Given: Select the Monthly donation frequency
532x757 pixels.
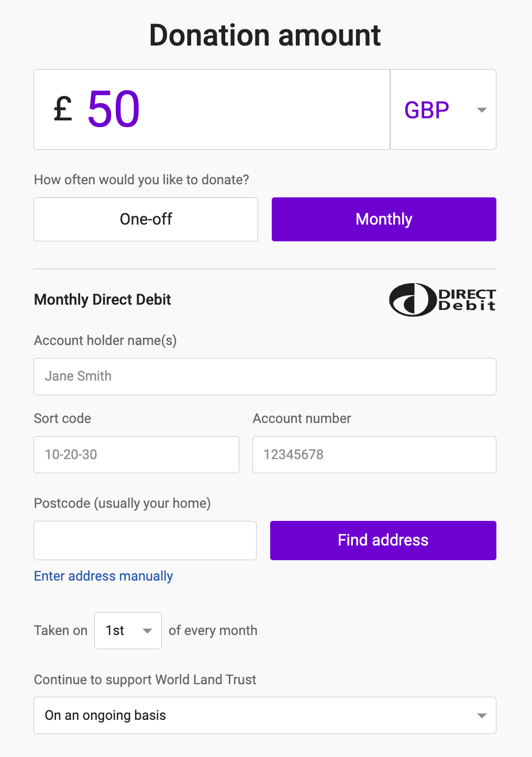Looking at the screenshot, I should coord(384,219).
